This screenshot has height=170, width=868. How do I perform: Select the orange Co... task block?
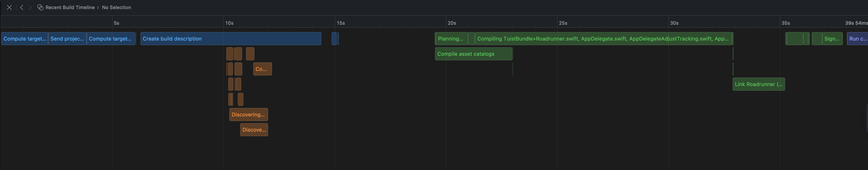click(x=262, y=69)
